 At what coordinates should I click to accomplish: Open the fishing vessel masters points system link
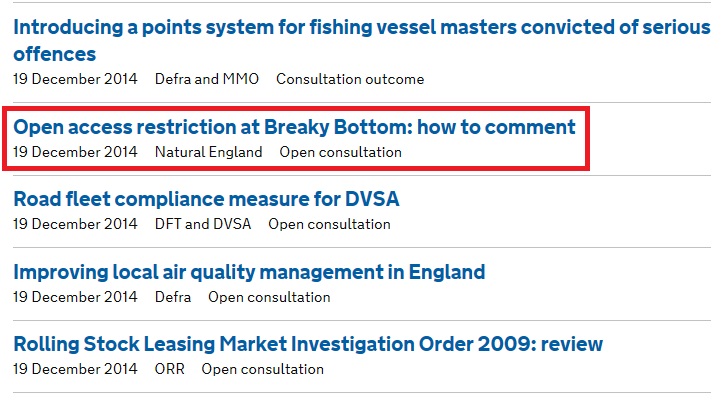pyautogui.click(x=362, y=40)
